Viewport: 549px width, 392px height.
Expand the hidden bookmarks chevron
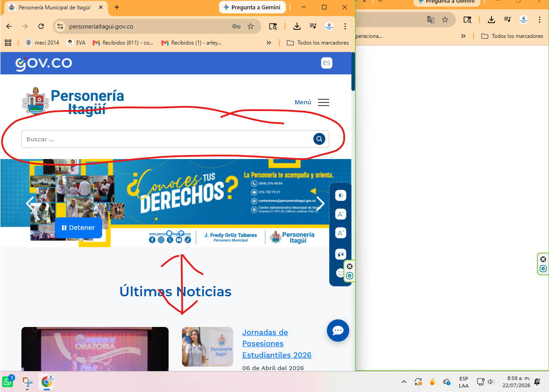268,43
